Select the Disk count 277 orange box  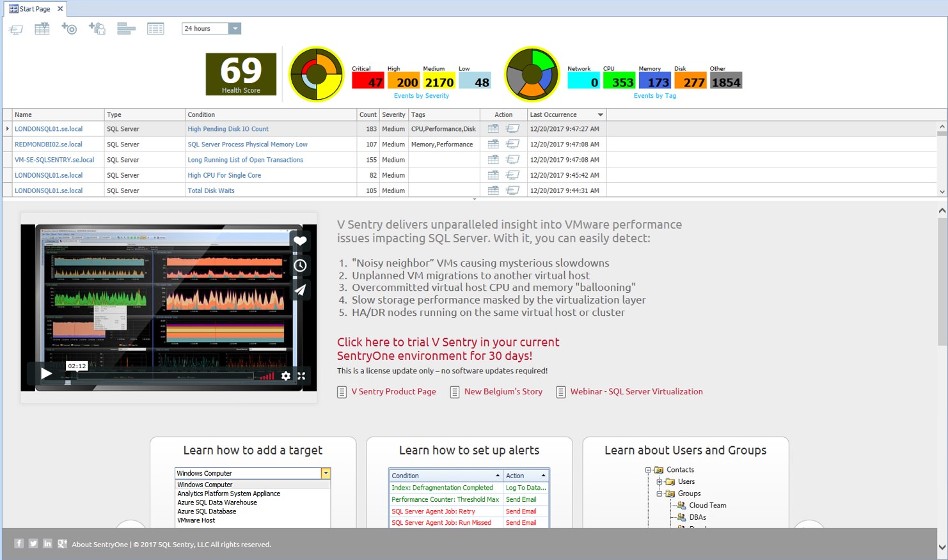(690, 81)
